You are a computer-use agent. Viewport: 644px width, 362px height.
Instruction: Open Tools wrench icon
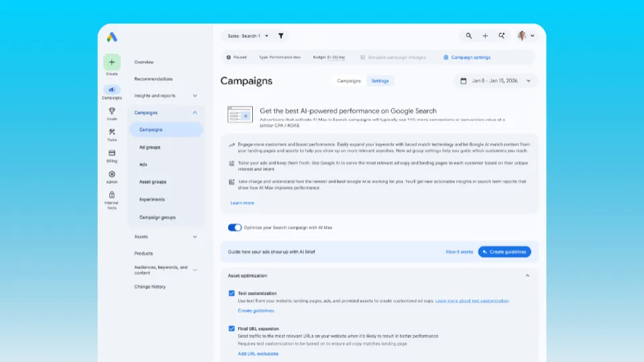[x=112, y=132]
